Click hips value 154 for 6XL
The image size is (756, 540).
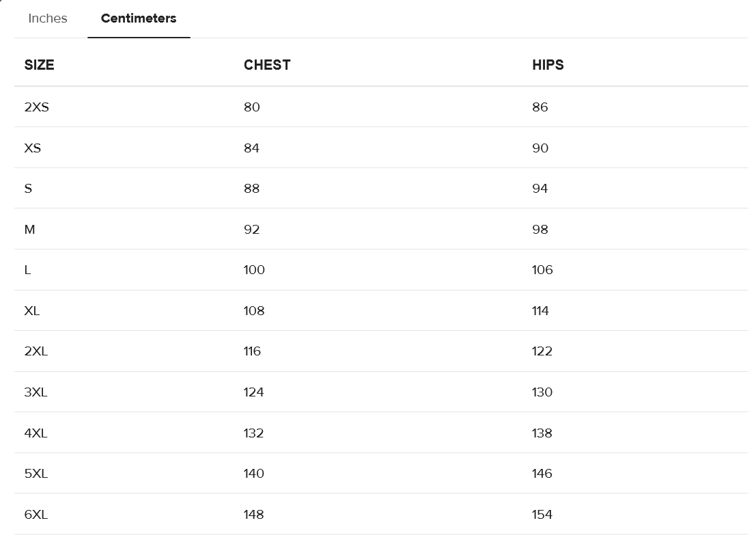click(542, 515)
